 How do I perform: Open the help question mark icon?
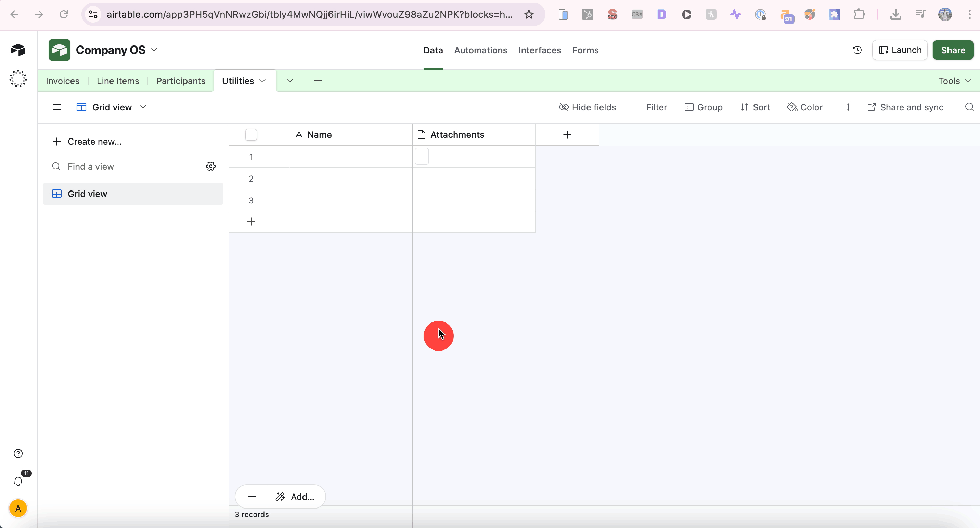coord(18,453)
